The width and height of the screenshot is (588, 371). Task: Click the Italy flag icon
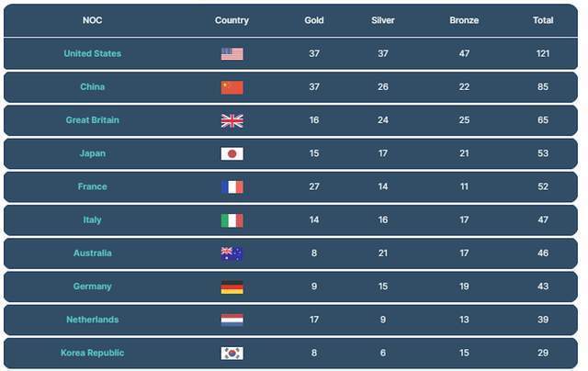pos(232,220)
